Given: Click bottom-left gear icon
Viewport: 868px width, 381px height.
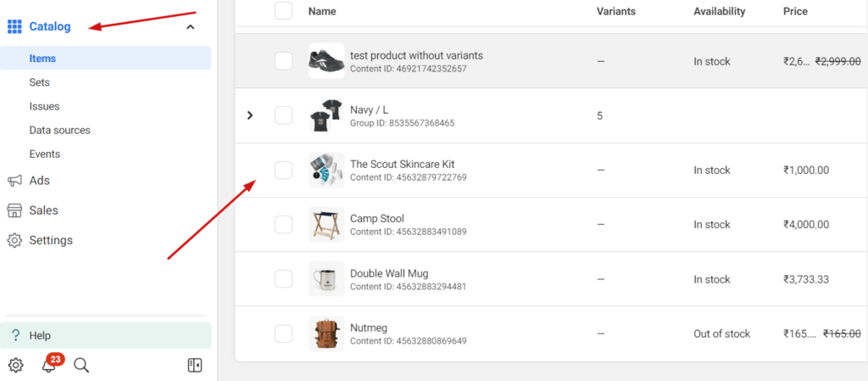Looking at the screenshot, I should (16, 366).
